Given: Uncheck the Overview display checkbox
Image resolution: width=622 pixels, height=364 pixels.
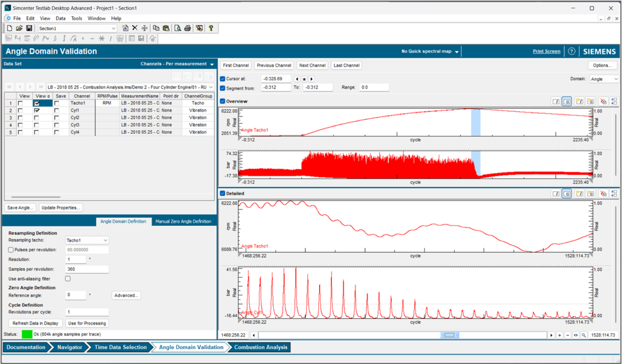Looking at the screenshot, I should tap(222, 101).
